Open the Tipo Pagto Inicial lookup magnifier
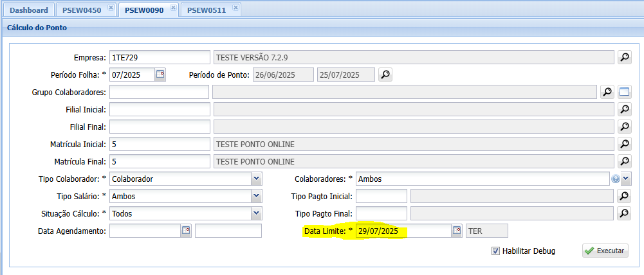The width and height of the screenshot is (644, 275). pyautogui.click(x=624, y=196)
